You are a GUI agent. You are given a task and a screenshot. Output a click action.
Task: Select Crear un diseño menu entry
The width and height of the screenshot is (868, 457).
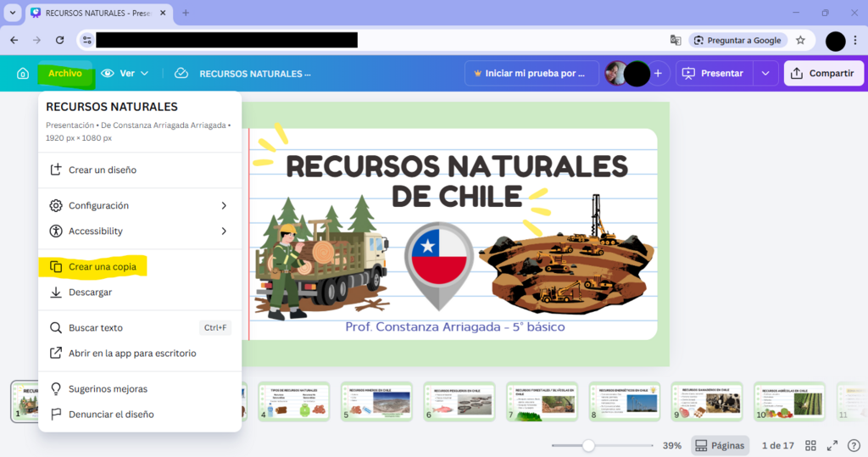pos(140,170)
